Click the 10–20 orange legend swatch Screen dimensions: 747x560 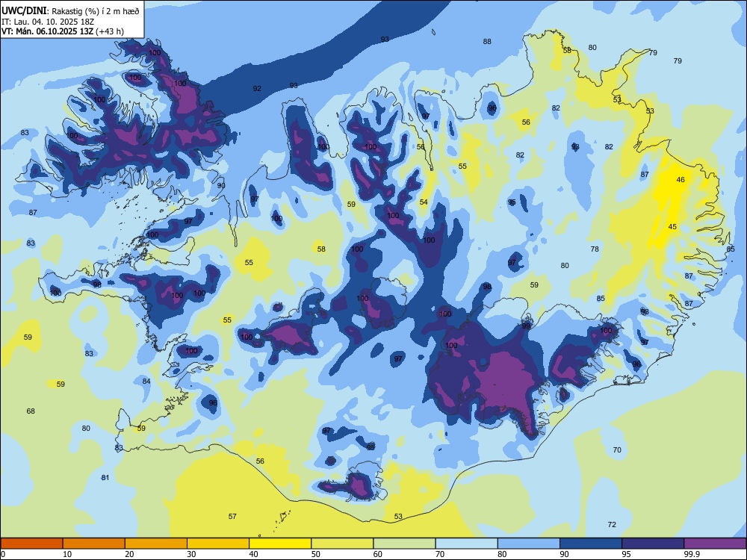tap(94, 544)
